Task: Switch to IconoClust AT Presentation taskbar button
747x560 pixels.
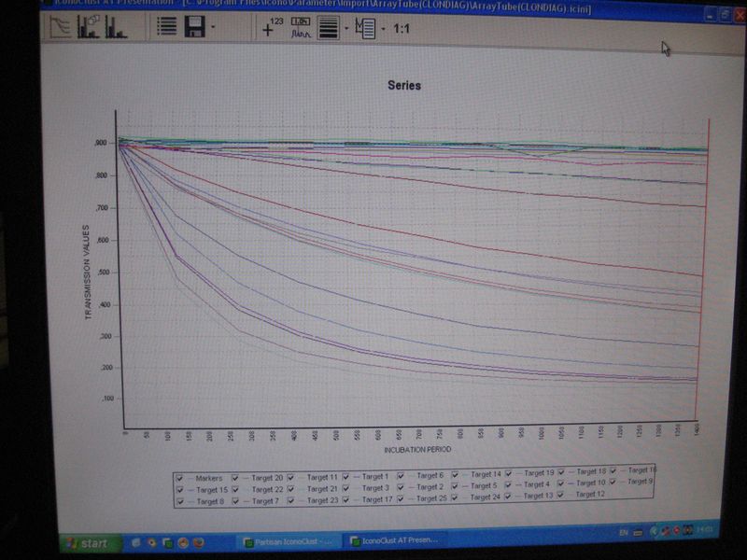Action: (x=394, y=540)
